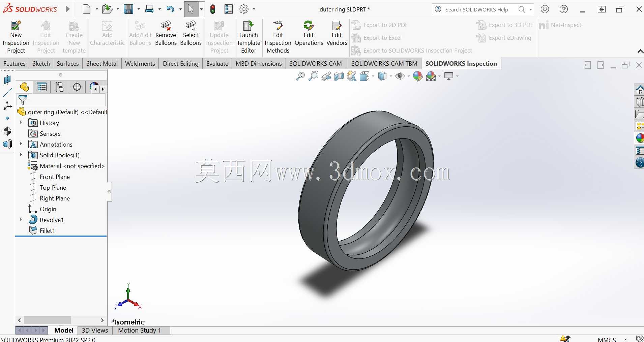Switch to Features tab
Image resolution: width=644 pixels, height=342 pixels.
[14, 64]
